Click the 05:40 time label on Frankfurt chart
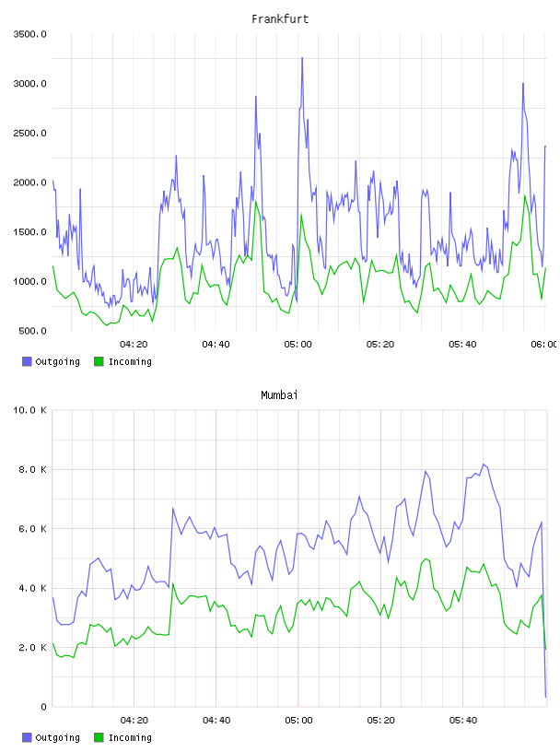 pos(462,345)
